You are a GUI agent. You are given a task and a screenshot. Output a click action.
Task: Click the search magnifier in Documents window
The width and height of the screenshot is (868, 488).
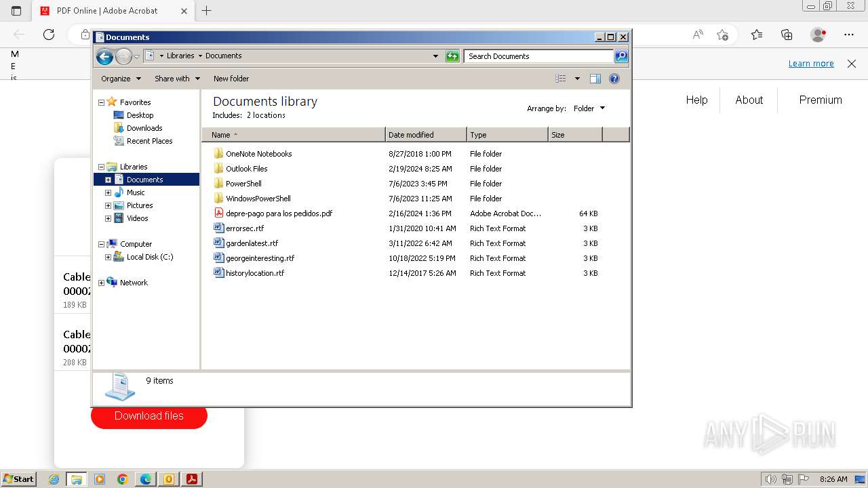click(x=621, y=56)
